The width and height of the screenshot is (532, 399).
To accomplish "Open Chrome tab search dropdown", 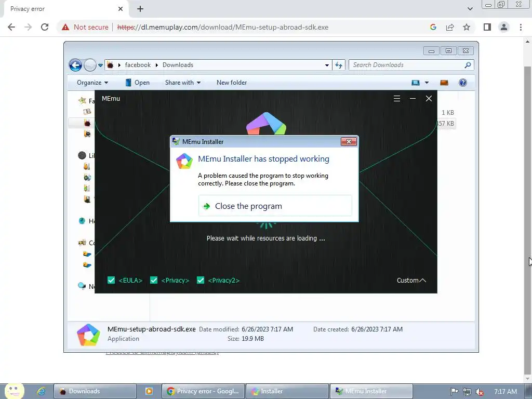I will point(470,9).
